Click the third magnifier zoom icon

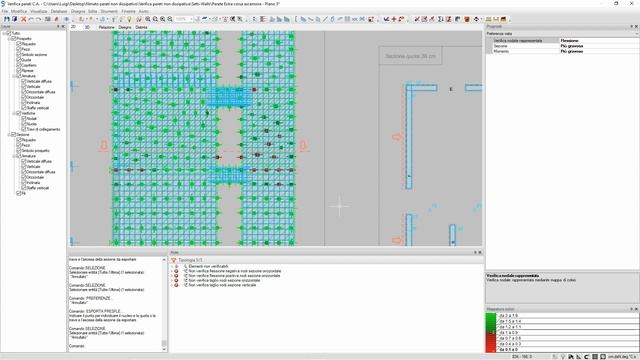162,19
